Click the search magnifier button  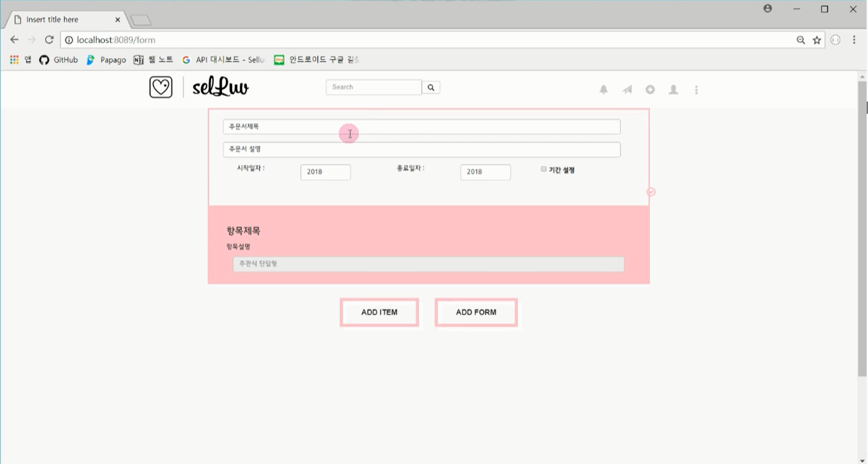tap(431, 87)
